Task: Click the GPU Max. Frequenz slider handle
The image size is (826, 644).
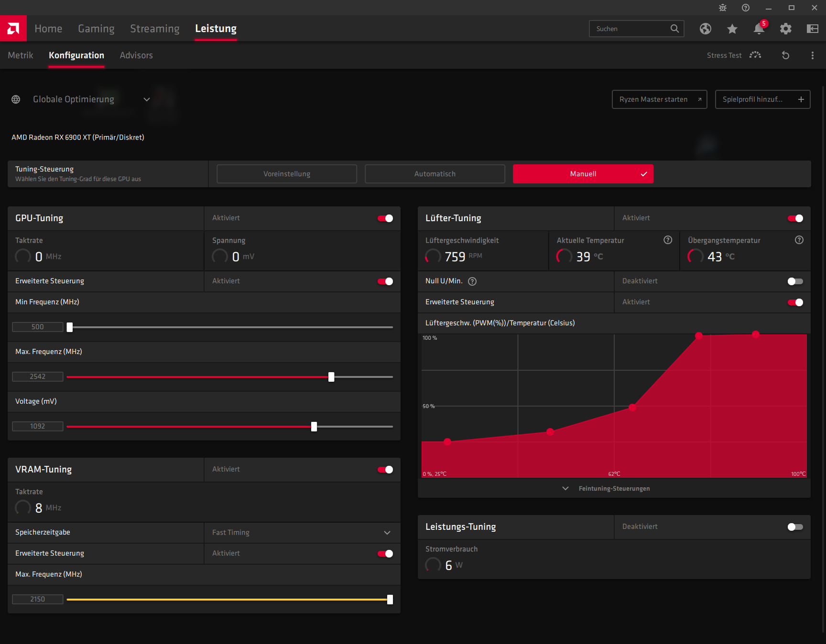Action: click(331, 377)
